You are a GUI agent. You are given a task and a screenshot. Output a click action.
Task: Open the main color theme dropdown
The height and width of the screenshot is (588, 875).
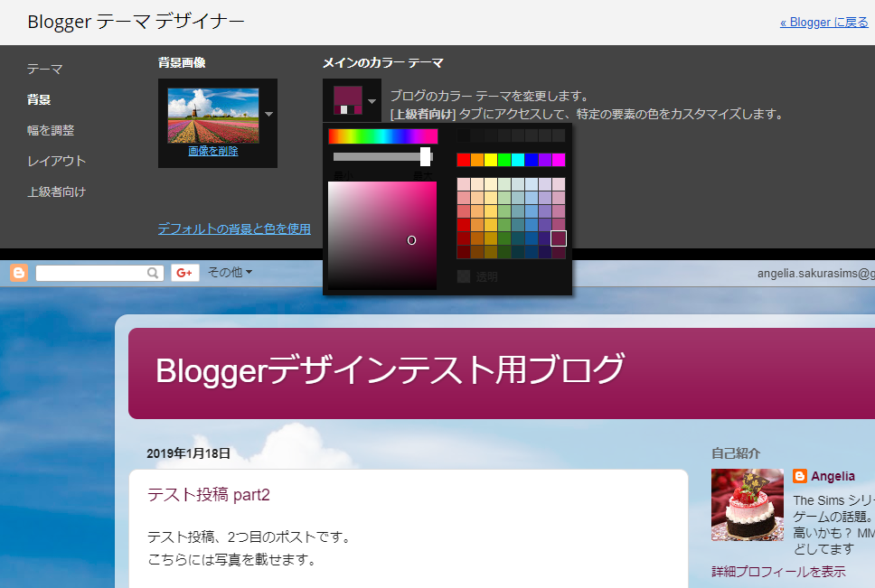(x=352, y=101)
